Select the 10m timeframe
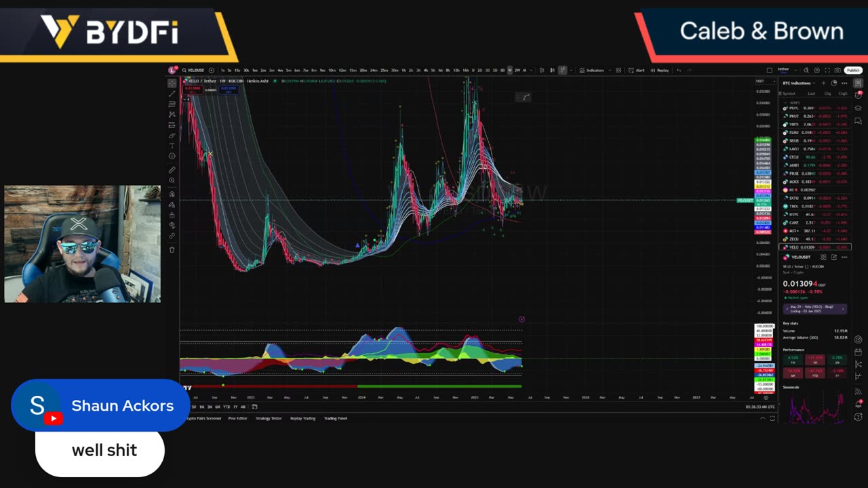This screenshot has width=868, height=488. 332,70
